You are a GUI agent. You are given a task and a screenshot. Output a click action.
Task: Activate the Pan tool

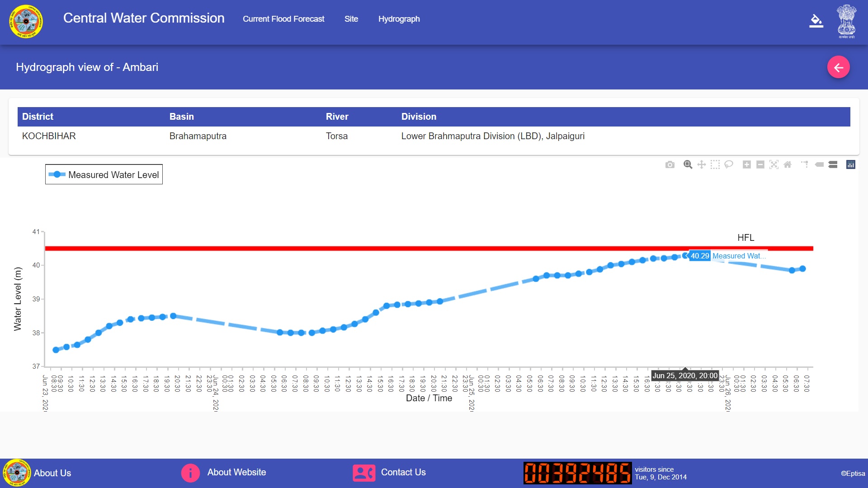coord(701,165)
